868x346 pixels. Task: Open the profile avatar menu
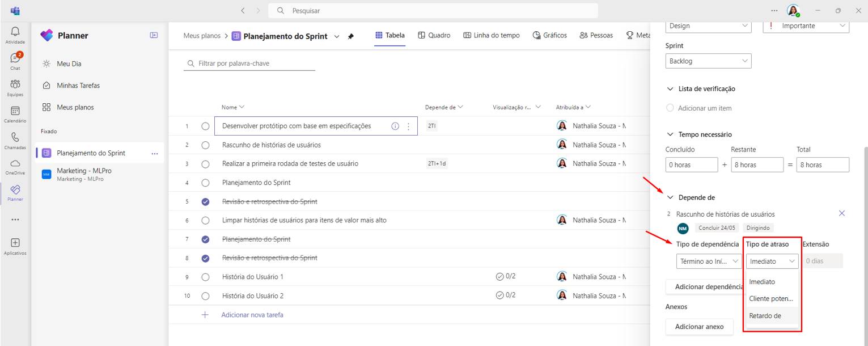(793, 11)
